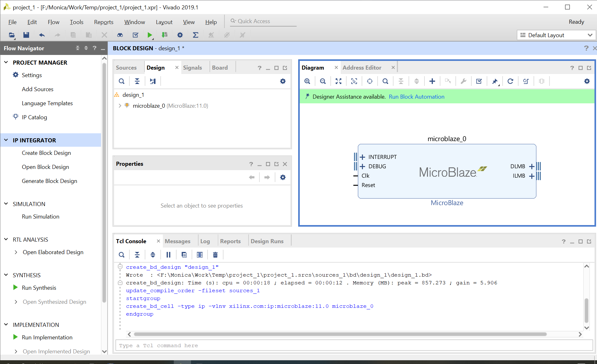The height and width of the screenshot is (364, 597).
Task: Click the Quick Access search field
Action: [x=263, y=21]
